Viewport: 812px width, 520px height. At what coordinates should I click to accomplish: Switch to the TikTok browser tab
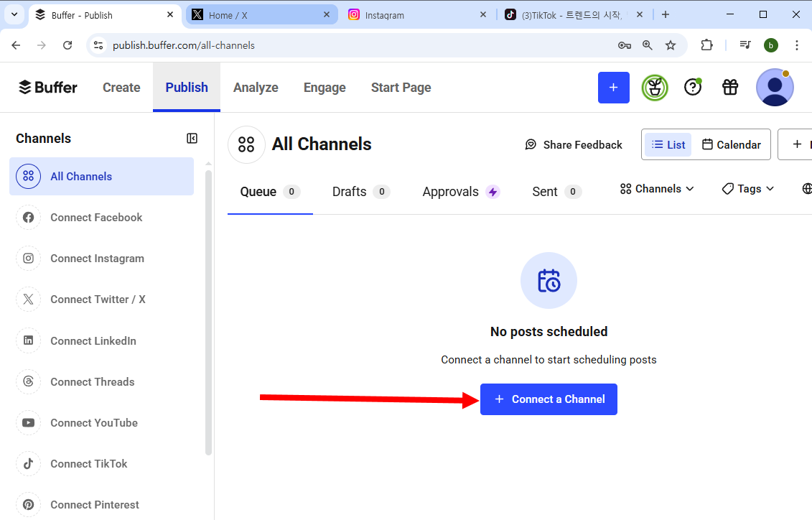[574, 15]
